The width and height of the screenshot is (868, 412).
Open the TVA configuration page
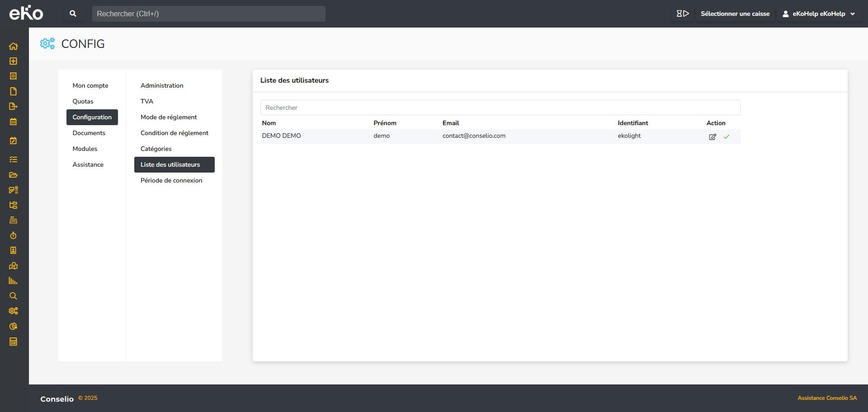pos(147,101)
